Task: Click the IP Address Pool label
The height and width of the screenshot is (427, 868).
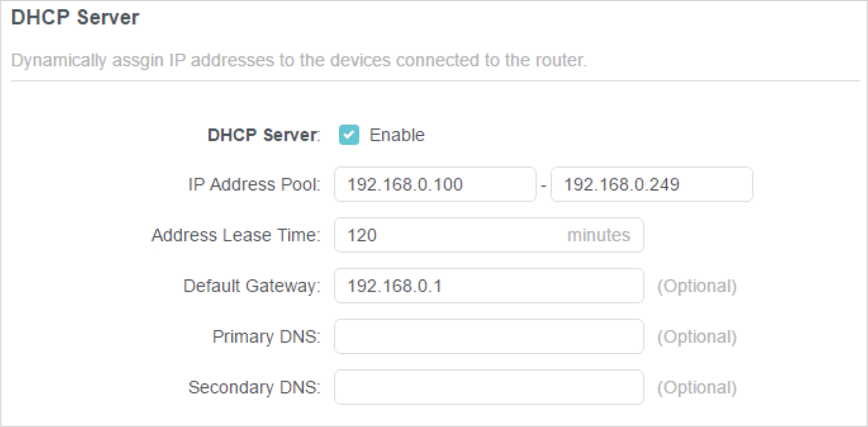Action: point(254,184)
